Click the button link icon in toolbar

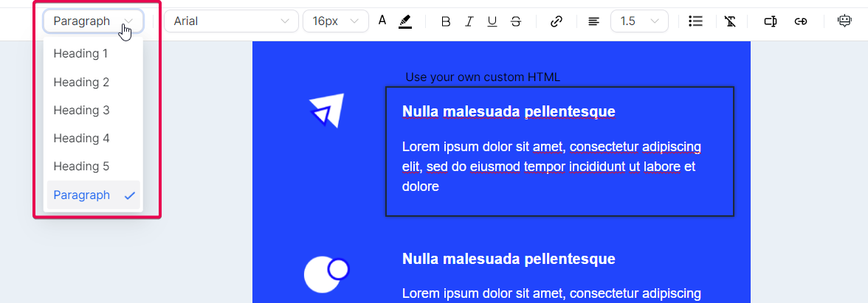[801, 21]
